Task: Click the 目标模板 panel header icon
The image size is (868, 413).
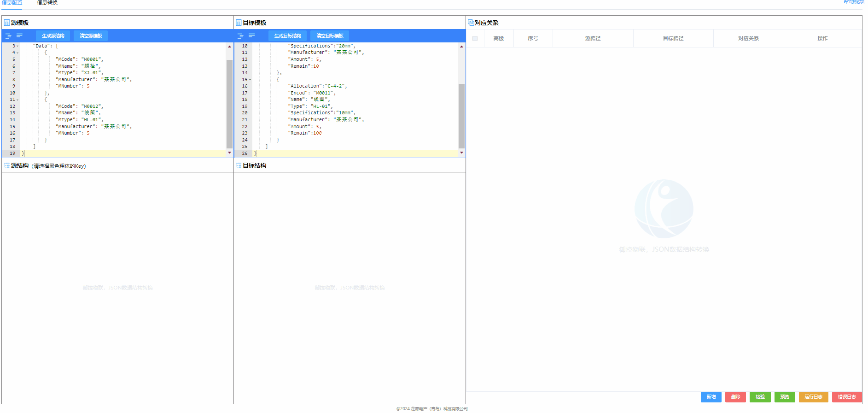Action: click(239, 23)
